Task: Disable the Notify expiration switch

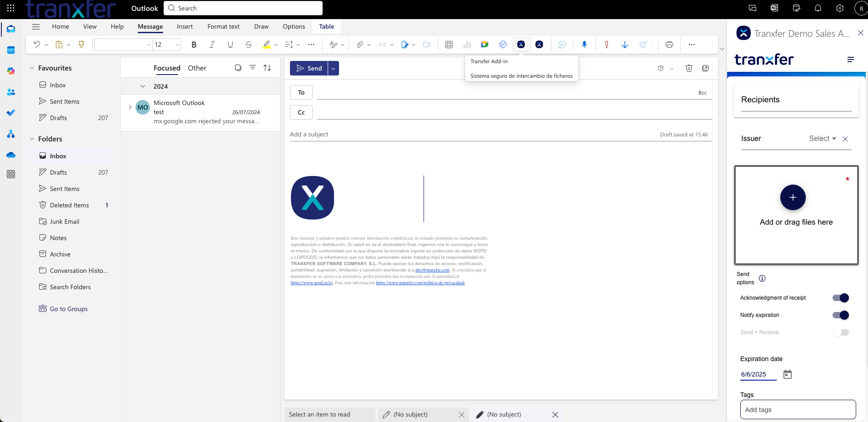Action: point(840,315)
